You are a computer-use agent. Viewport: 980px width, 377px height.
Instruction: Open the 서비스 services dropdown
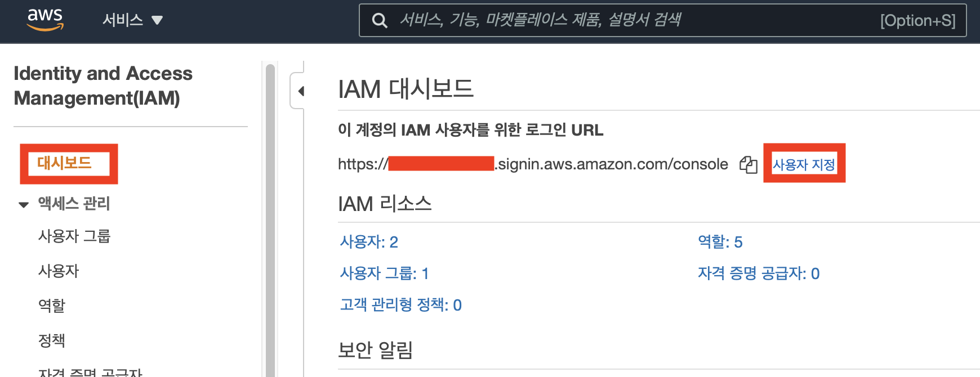pyautogui.click(x=132, y=20)
